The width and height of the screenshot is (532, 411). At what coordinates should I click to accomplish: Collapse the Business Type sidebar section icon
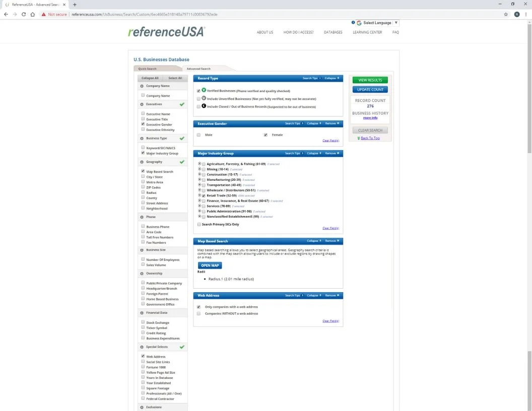pos(142,139)
